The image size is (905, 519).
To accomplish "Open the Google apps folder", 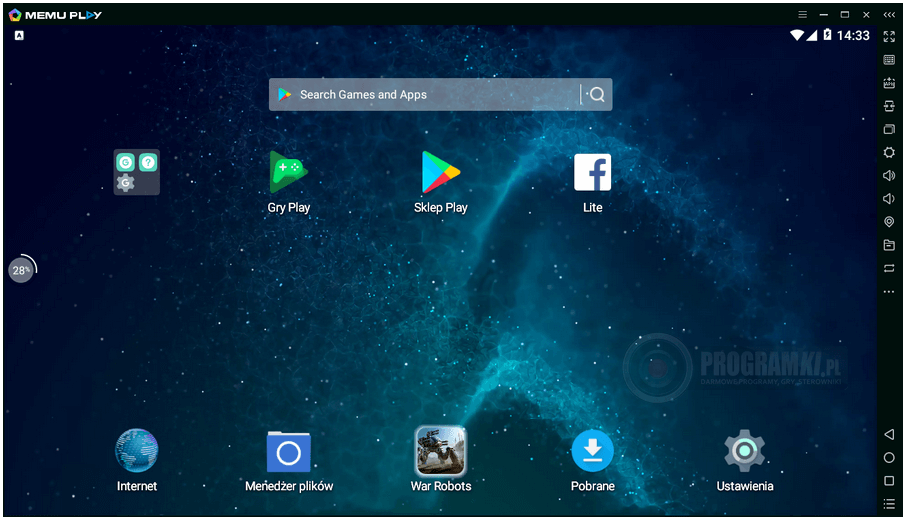I will (x=137, y=172).
